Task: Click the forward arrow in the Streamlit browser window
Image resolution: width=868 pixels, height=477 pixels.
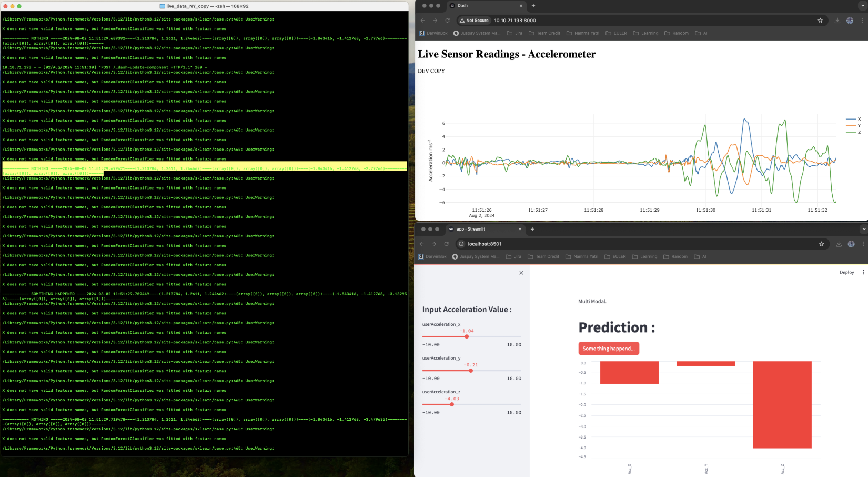Action: point(433,244)
